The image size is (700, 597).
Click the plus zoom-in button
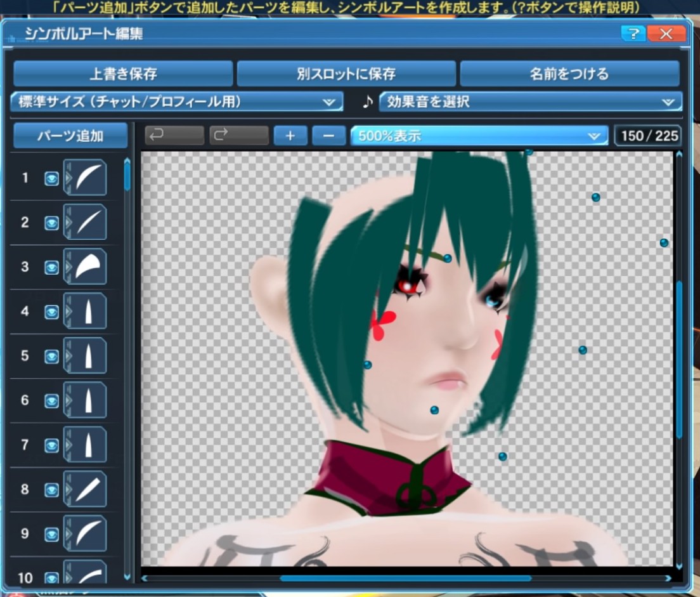point(290,135)
